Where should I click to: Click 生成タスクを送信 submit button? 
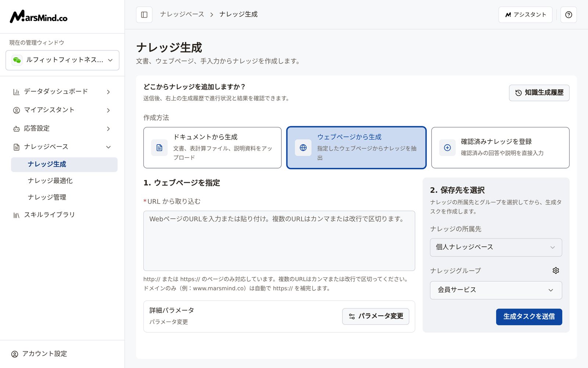[x=529, y=317]
